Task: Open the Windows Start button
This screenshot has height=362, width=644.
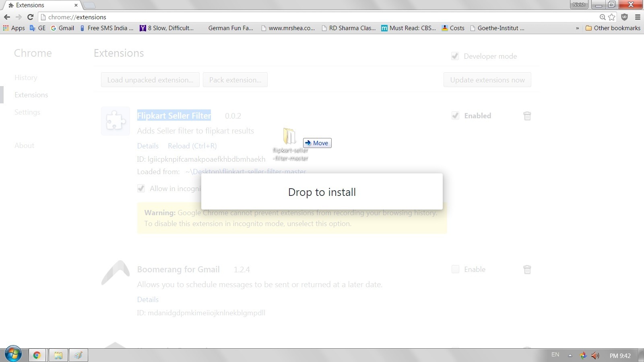Action: coord(13,355)
